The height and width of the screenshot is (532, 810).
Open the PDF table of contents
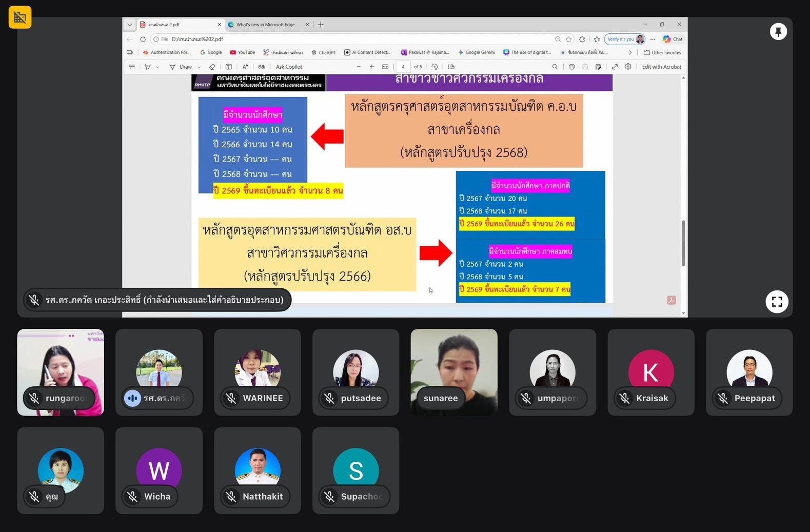click(x=132, y=67)
